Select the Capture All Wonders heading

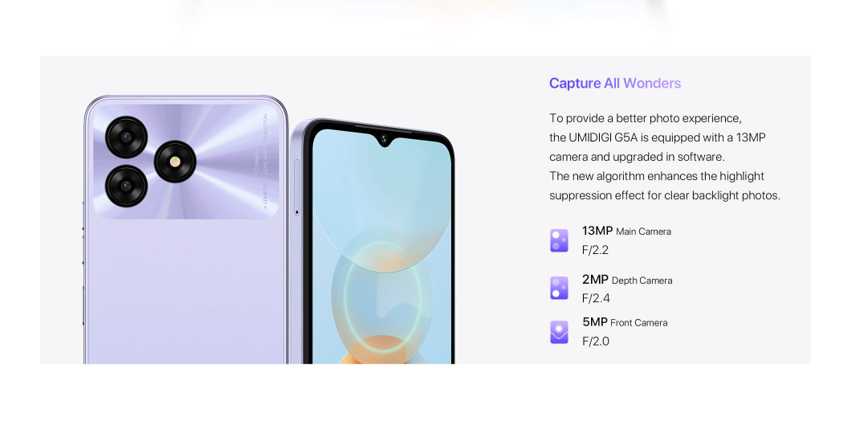pyautogui.click(x=615, y=83)
